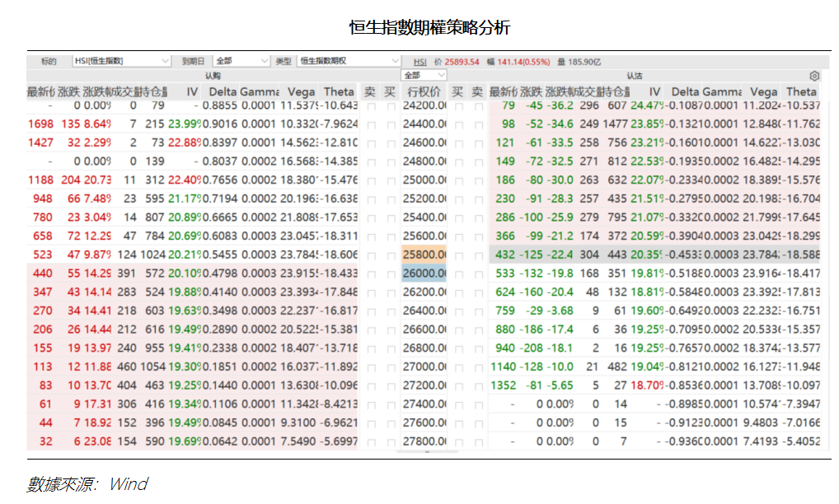This screenshot has width=839, height=504.
Task: Click call open interest 1054
Action: 153,366
